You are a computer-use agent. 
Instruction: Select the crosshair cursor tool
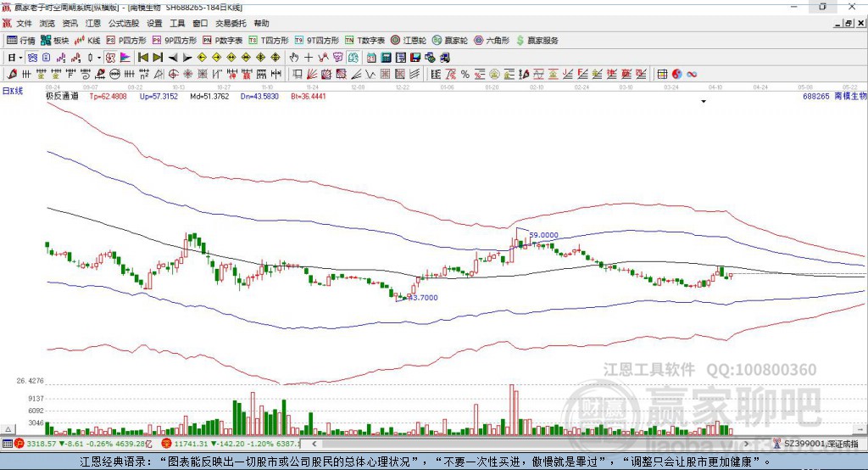click(309, 58)
